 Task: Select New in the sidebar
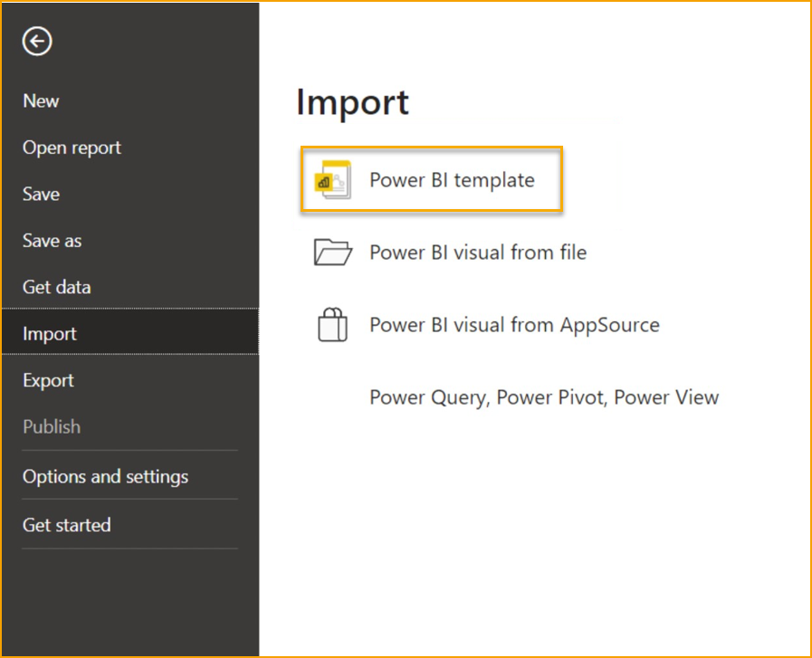pyautogui.click(x=41, y=101)
